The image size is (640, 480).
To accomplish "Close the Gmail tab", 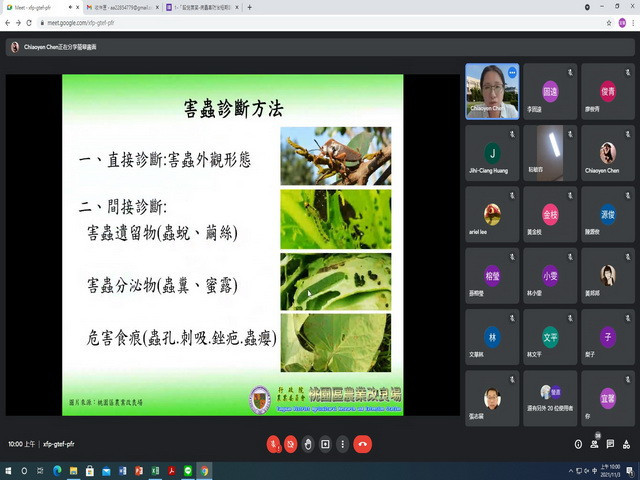I will (x=157, y=7).
